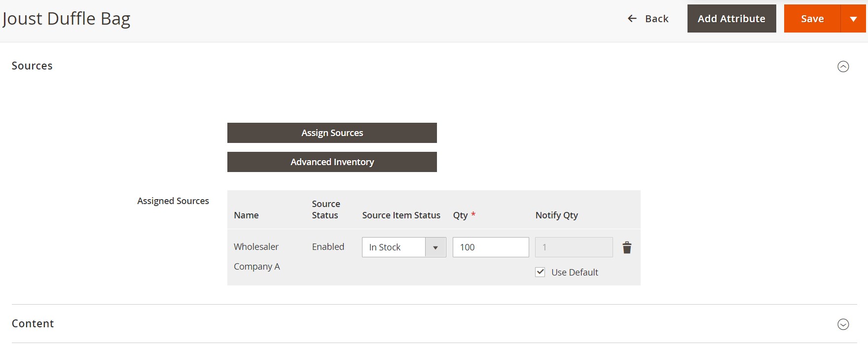Click the Use Default label text
The height and width of the screenshot is (348, 868).
pyautogui.click(x=575, y=273)
